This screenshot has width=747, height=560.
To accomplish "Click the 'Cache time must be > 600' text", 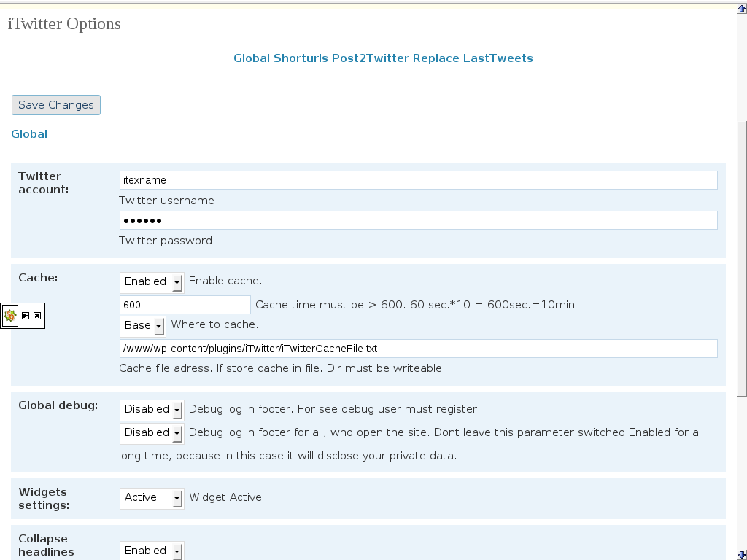I will pyautogui.click(x=415, y=305).
